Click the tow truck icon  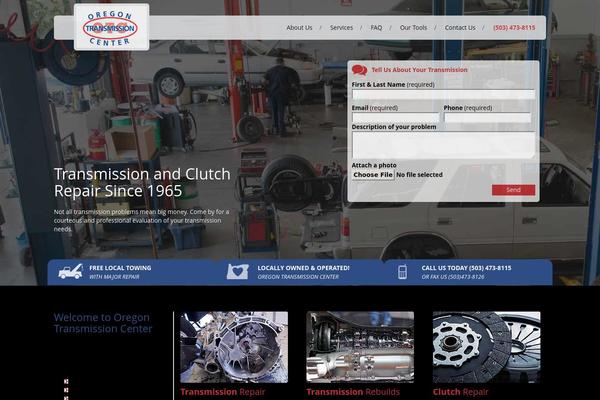pyautogui.click(x=70, y=271)
